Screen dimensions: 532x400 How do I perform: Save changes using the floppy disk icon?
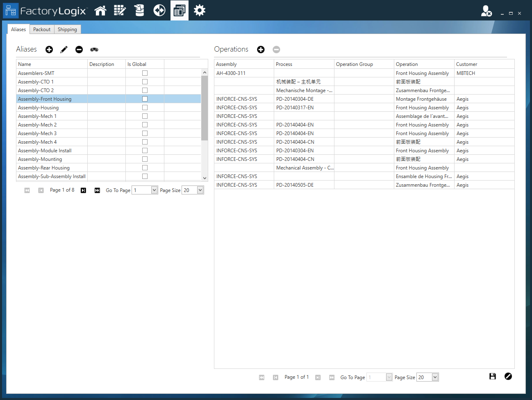[x=493, y=376]
